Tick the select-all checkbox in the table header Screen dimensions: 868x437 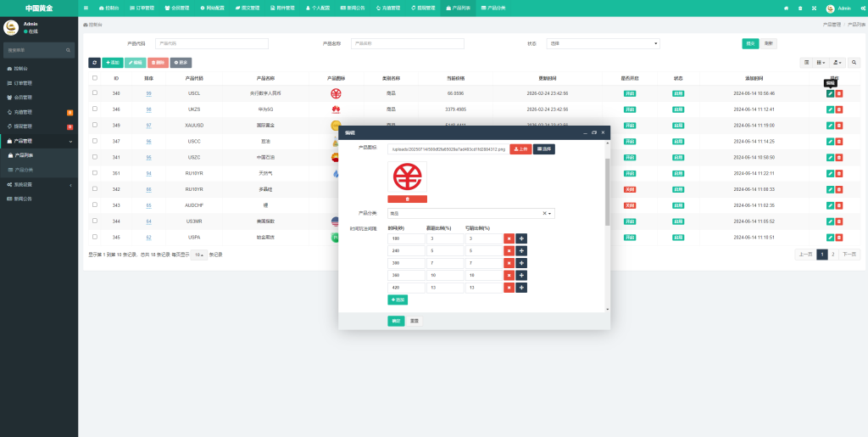95,78
